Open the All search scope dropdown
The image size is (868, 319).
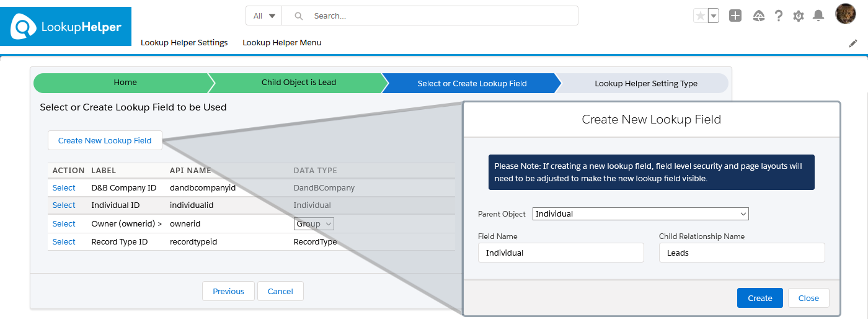click(264, 16)
